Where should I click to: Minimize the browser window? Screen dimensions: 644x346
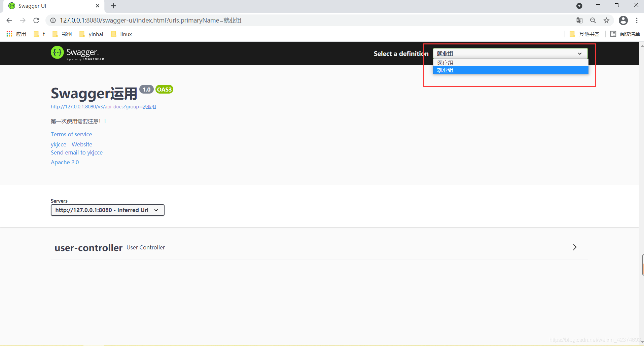[598, 5]
